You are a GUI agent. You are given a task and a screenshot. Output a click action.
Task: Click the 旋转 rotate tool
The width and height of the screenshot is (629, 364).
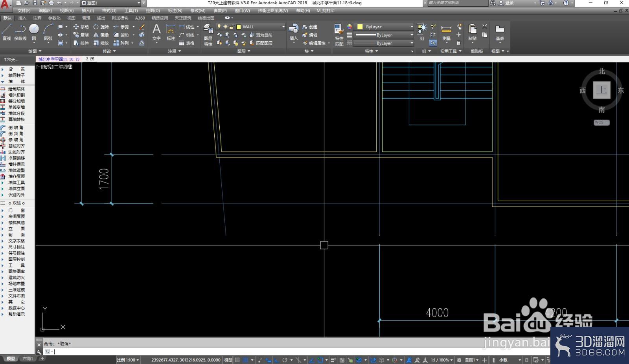click(101, 27)
